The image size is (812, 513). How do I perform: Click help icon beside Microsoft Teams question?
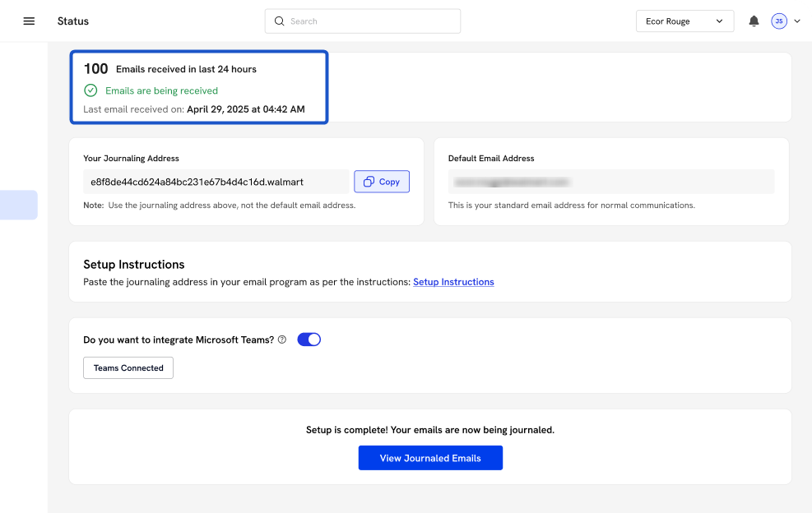pyautogui.click(x=282, y=340)
